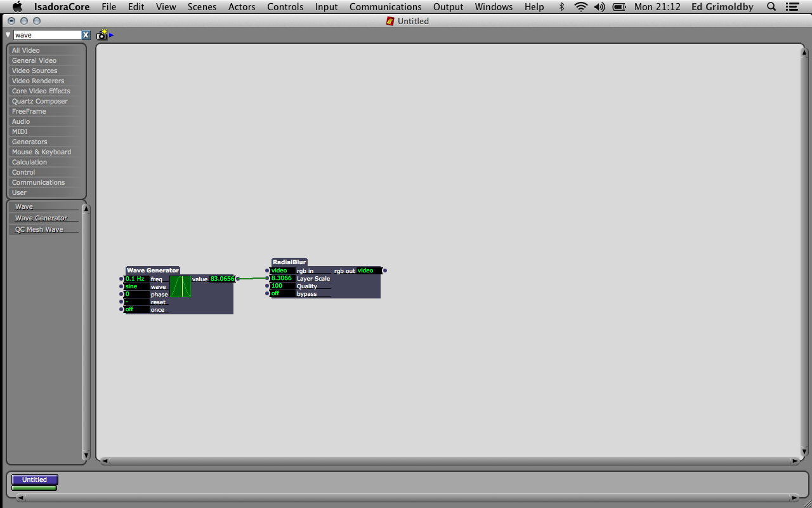Clear the wave search with the X button
Screen dimensions: 812x508
tap(86, 35)
